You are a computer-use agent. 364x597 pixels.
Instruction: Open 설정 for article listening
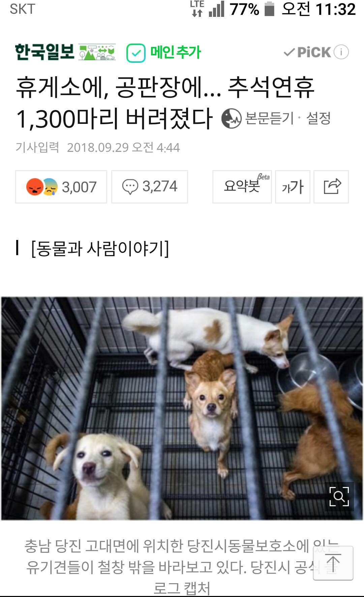(x=318, y=118)
